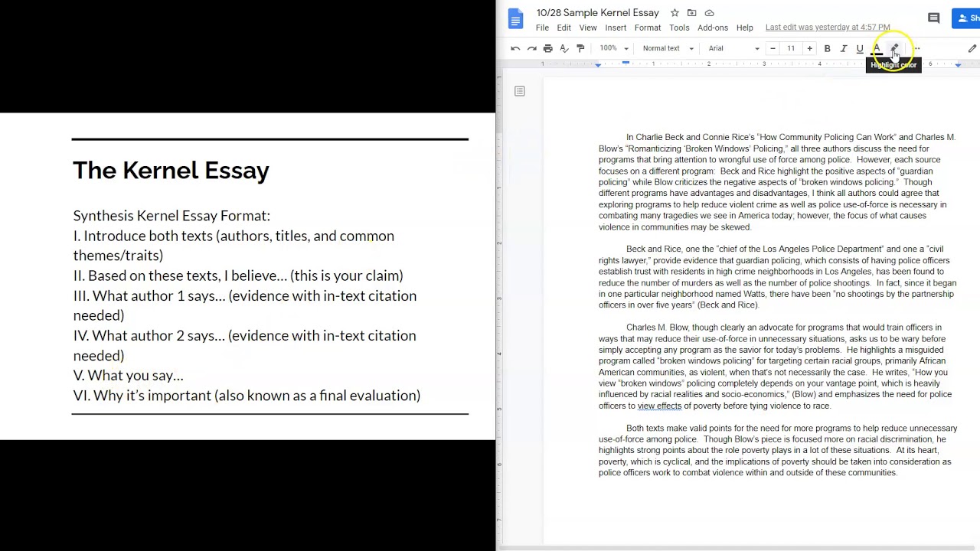The width and height of the screenshot is (980, 551).
Task: Click the left indent marker on the ruler
Action: tap(598, 66)
